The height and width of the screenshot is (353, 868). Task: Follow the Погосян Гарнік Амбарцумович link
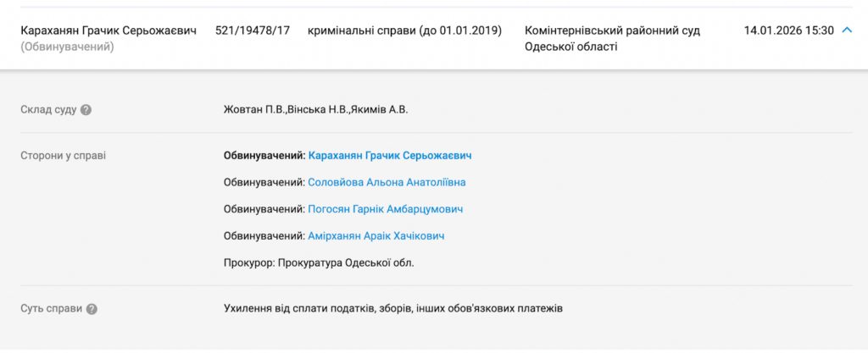coord(386,209)
